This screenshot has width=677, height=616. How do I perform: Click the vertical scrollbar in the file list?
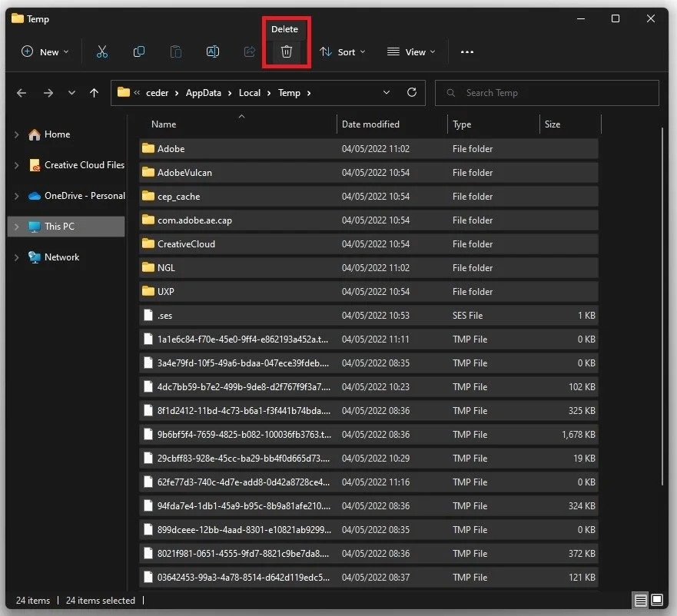click(x=662, y=306)
